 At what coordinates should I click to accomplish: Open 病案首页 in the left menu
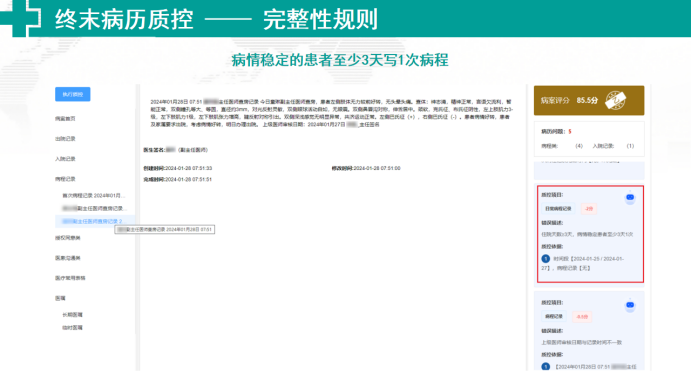click(x=65, y=119)
